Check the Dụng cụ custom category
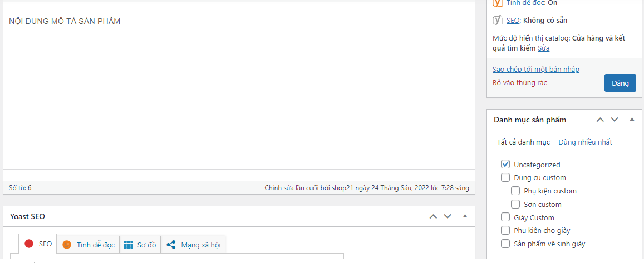 505,178
